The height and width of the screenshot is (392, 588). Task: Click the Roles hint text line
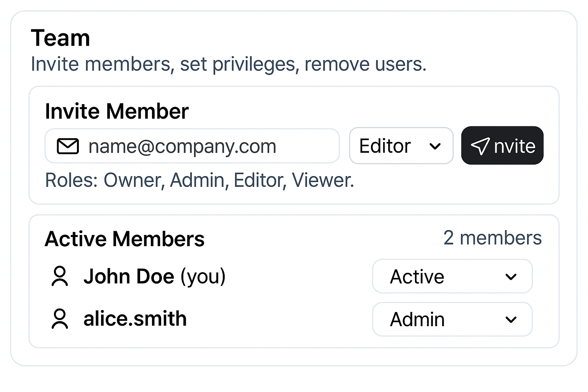pos(199,180)
